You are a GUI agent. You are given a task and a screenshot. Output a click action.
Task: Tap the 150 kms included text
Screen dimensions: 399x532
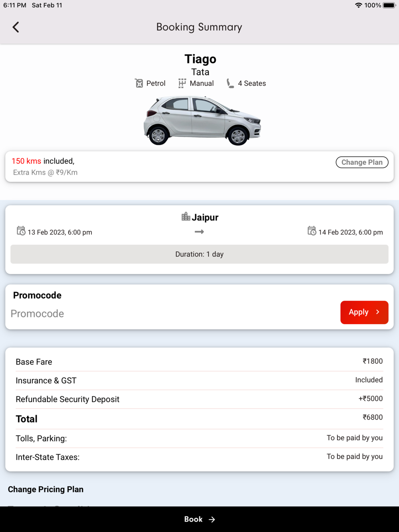click(43, 161)
